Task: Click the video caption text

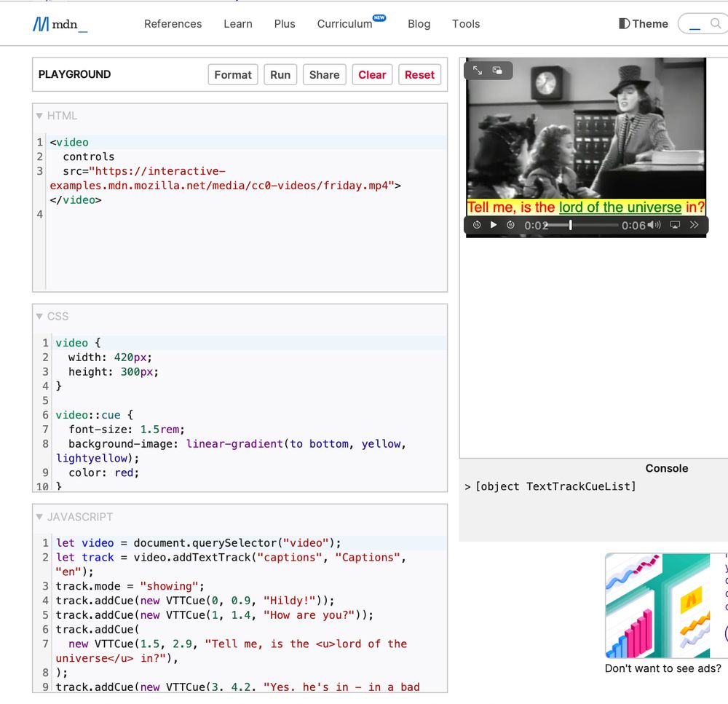Action: point(586,207)
